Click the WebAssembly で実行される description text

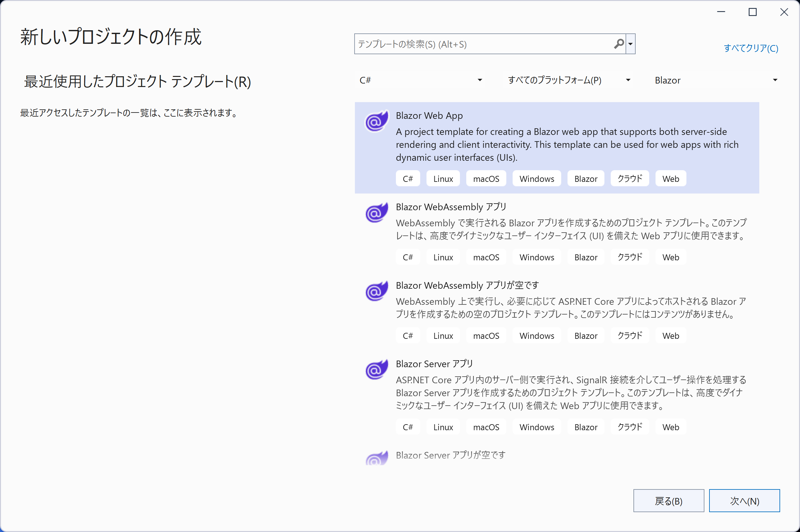[x=571, y=229]
